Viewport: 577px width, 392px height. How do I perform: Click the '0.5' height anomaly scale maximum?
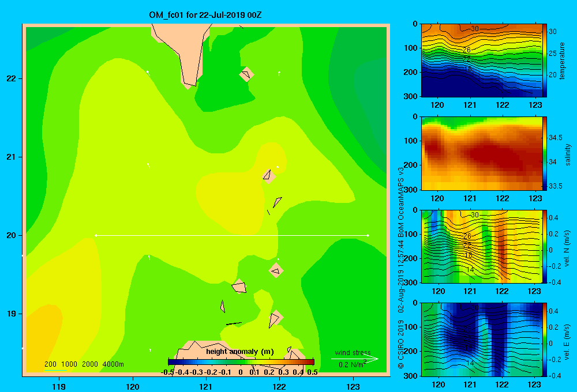[x=312, y=372]
